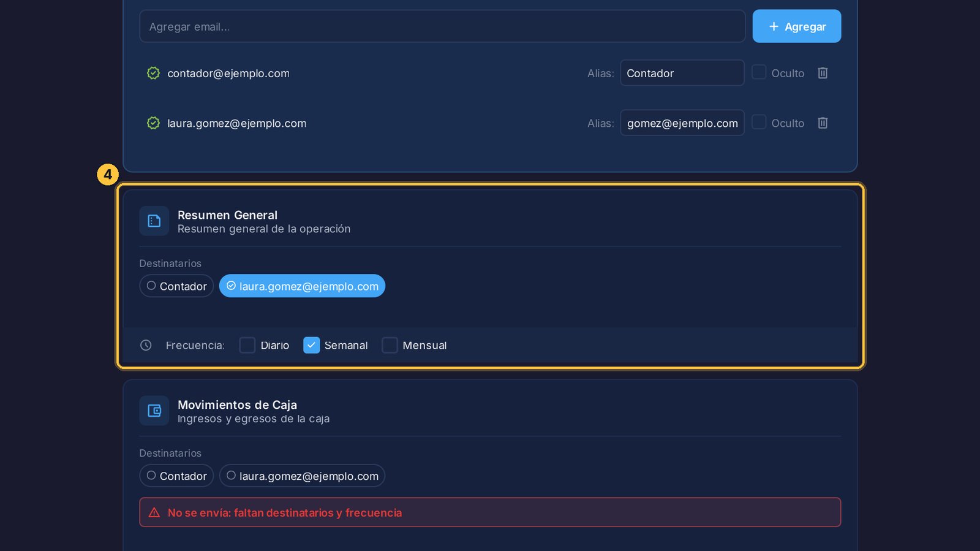Click the Frecuencia label
This screenshot has width=980, height=551.
click(195, 346)
